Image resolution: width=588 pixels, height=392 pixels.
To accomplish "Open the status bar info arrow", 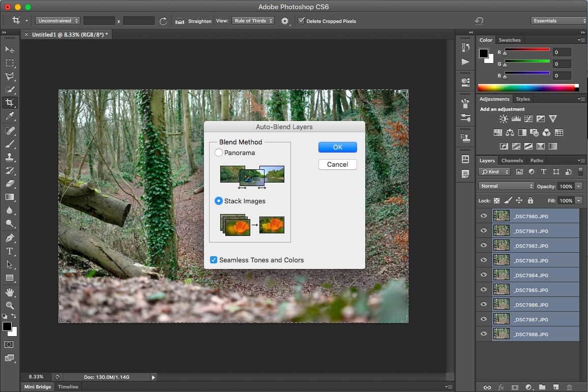I will click(x=153, y=377).
